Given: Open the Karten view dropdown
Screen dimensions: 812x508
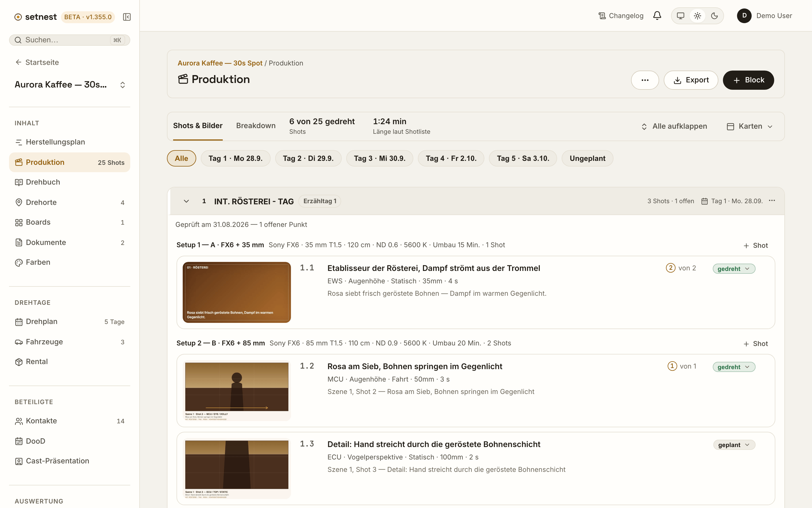Looking at the screenshot, I should (x=750, y=126).
